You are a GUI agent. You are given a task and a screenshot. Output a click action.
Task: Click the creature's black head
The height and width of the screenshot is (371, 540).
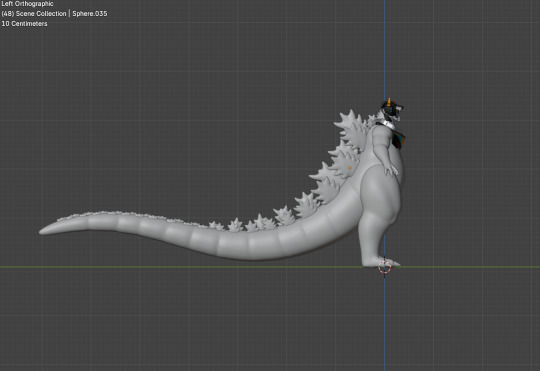tap(392, 110)
